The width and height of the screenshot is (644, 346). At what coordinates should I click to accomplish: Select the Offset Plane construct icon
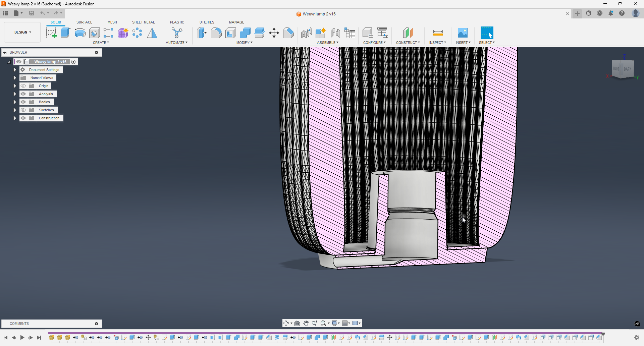pyautogui.click(x=408, y=33)
